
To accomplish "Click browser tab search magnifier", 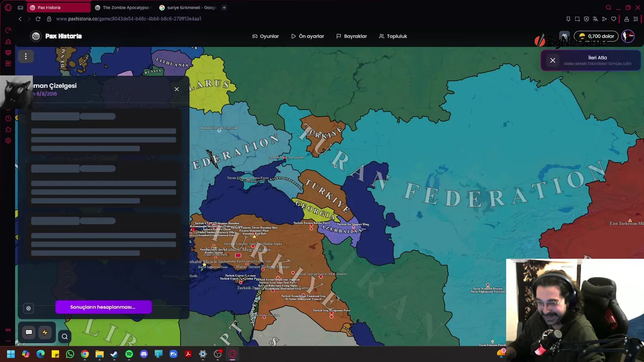I will (608, 8).
